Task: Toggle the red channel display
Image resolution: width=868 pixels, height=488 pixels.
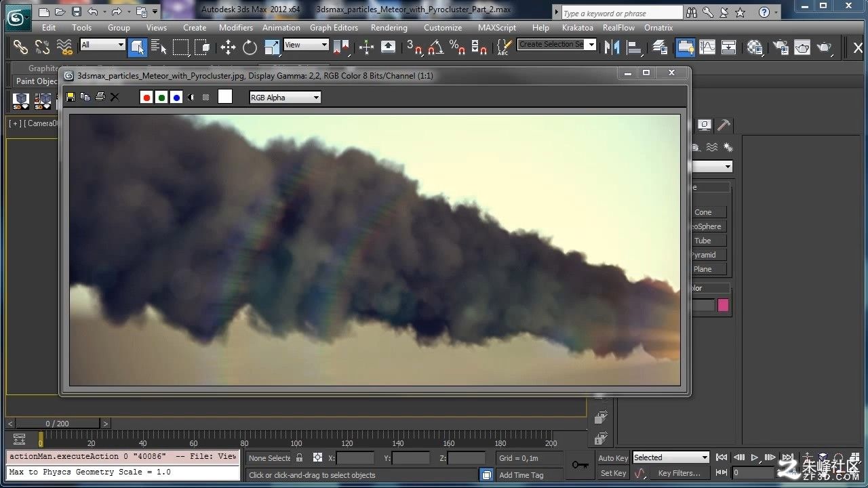Action: (146, 98)
